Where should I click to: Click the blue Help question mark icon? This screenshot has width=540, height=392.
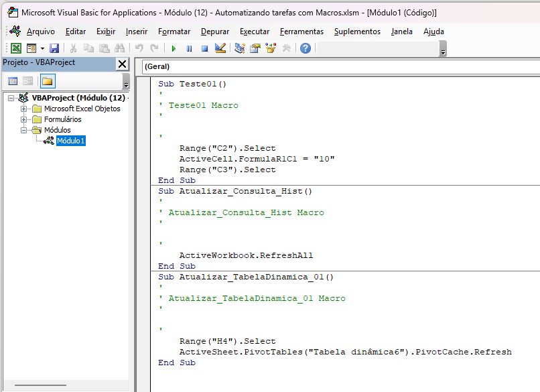point(306,48)
